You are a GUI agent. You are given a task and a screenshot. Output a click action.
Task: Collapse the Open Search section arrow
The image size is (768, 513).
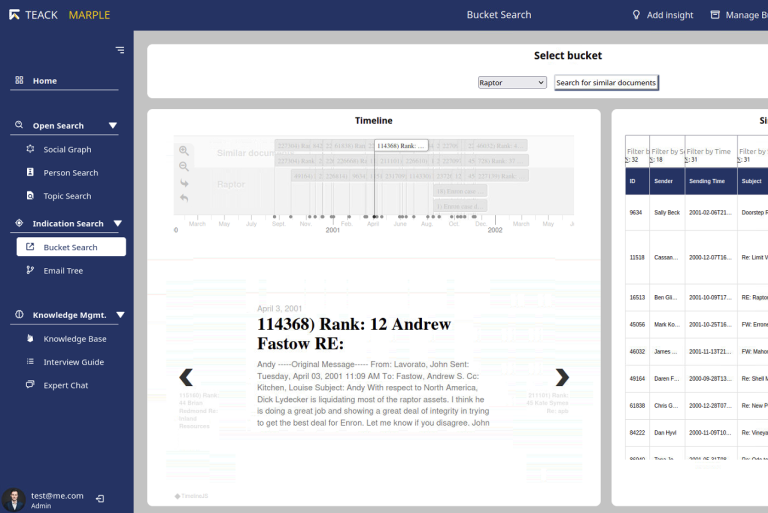tap(113, 125)
